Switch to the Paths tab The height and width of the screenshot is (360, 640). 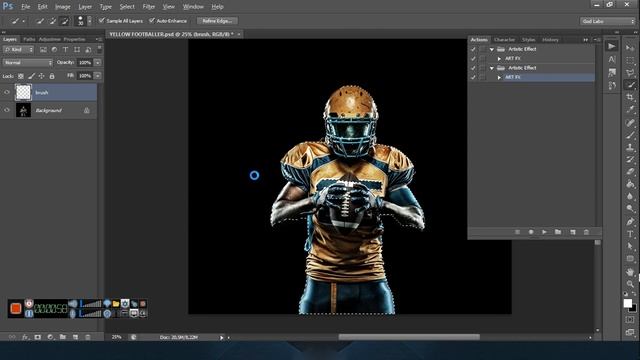point(29,39)
